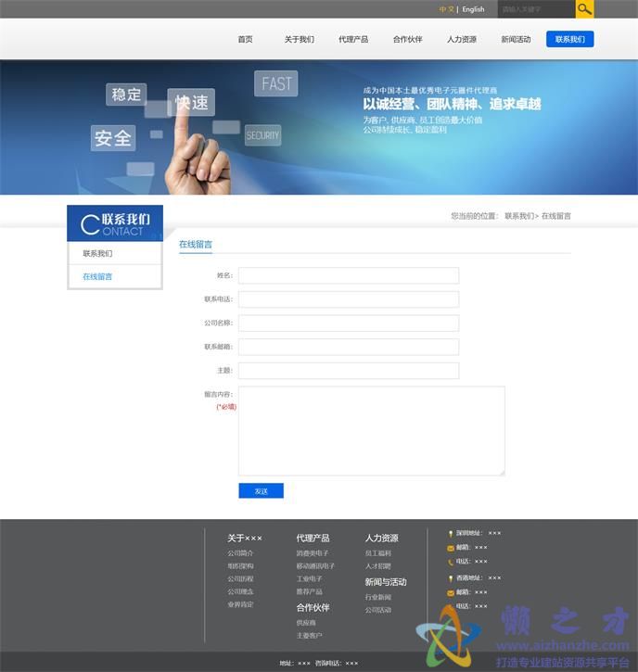This screenshot has width=638, height=672.
Task: Click the hand-pointing hero banner image
Action: tap(319, 127)
